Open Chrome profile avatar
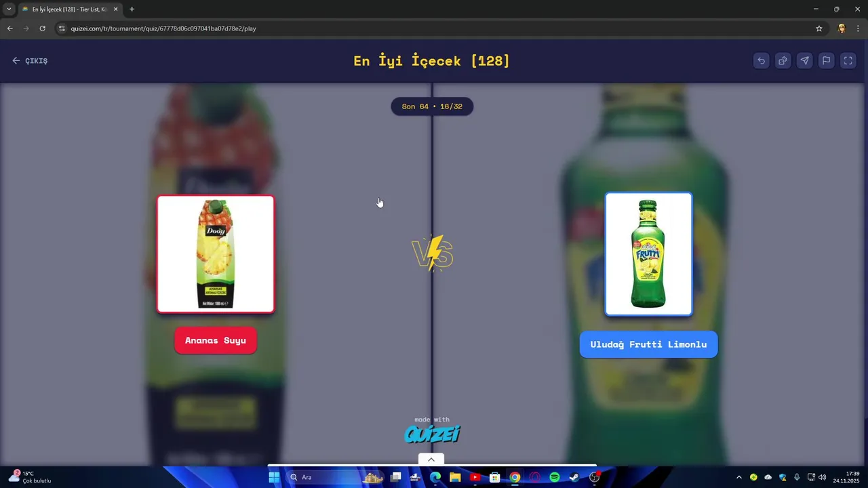868x488 pixels. click(x=842, y=28)
